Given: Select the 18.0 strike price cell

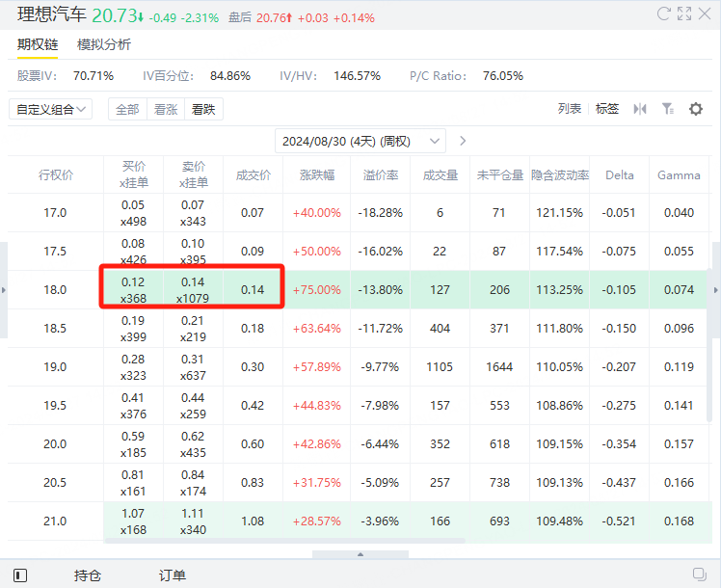Looking at the screenshot, I should pyautogui.click(x=55, y=290).
